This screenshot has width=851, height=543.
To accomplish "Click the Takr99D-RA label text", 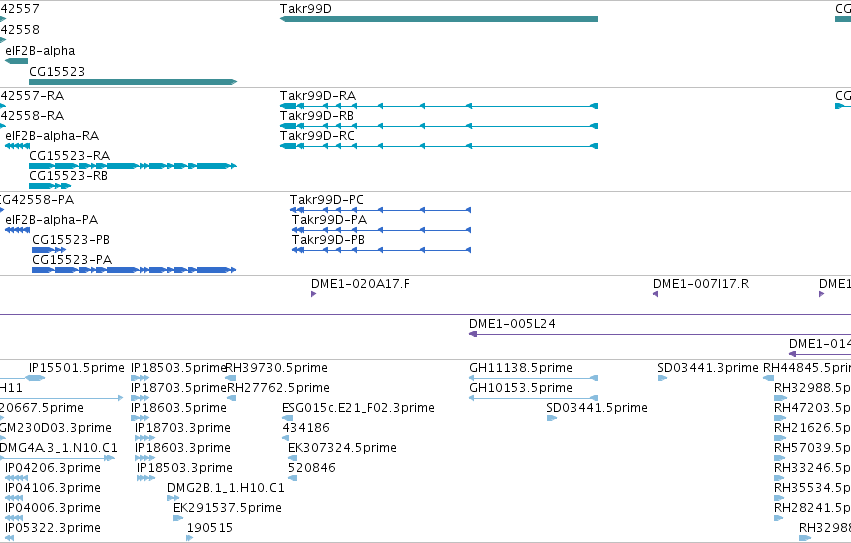I will pyautogui.click(x=318, y=96).
